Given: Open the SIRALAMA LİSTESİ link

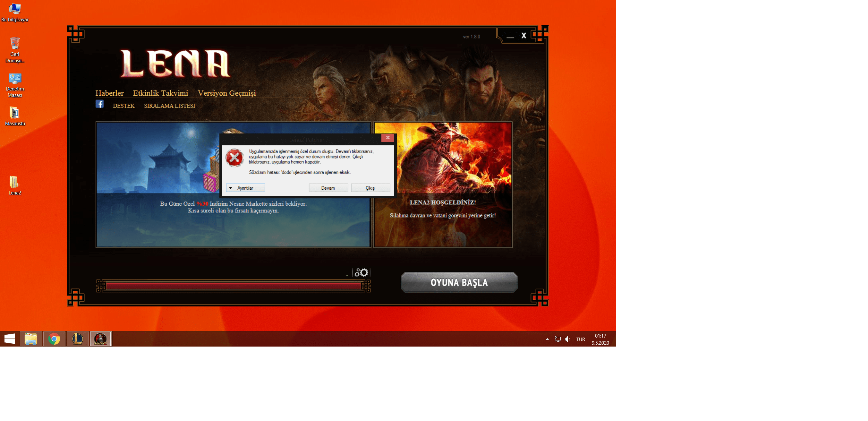Looking at the screenshot, I should click(x=169, y=106).
